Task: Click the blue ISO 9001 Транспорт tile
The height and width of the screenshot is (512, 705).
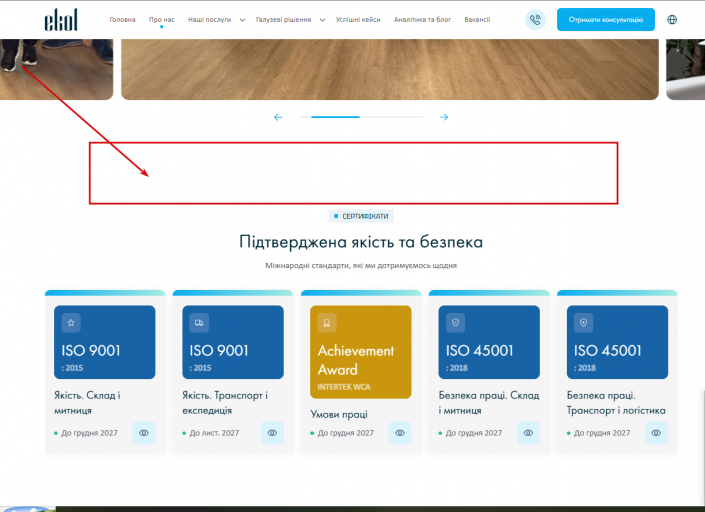Action: 233,342
